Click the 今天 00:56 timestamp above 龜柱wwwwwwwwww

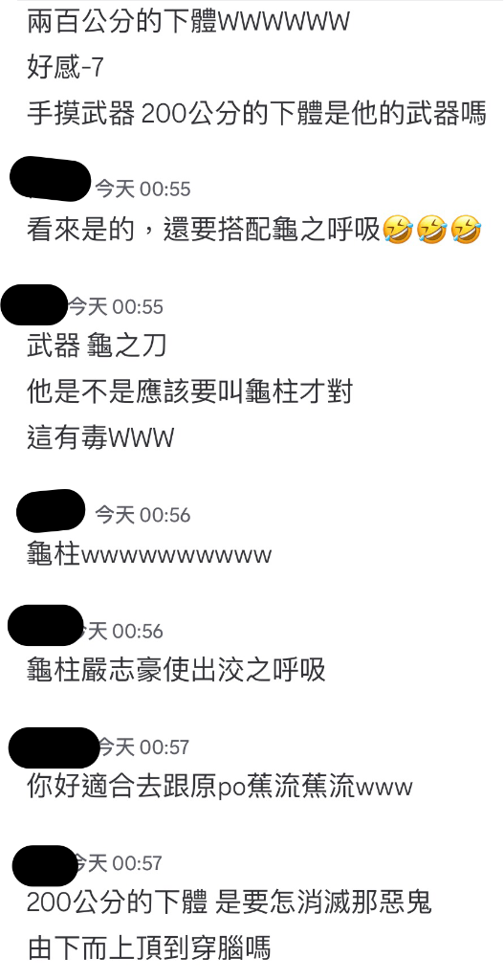pyautogui.click(x=143, y=515)
